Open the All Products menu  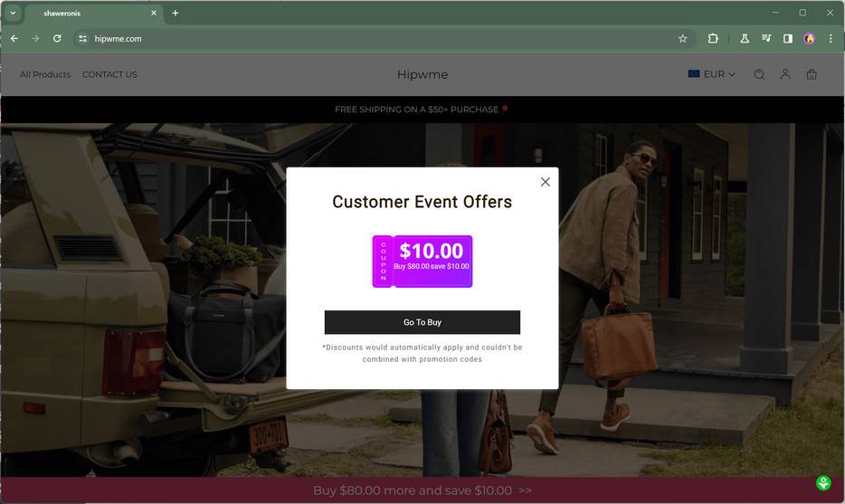click(x=45, y=74)
